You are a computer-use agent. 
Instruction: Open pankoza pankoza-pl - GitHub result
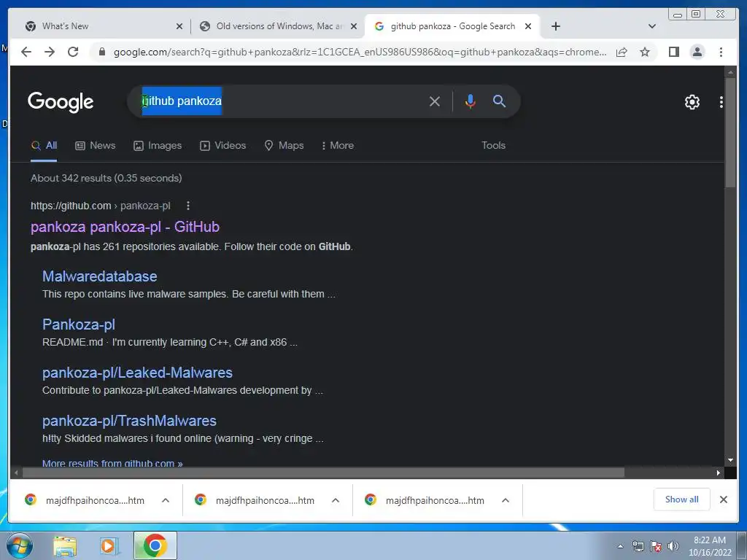125,227
